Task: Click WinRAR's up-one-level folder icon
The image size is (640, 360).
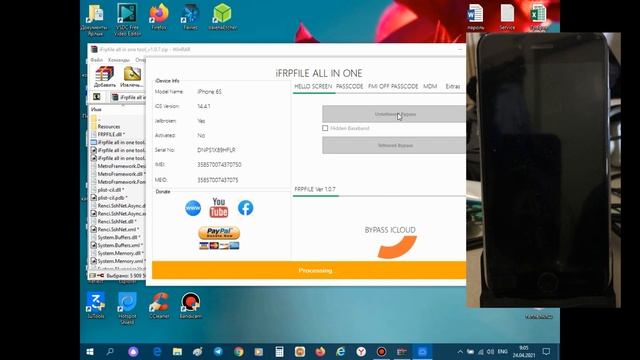Action: 97,97
